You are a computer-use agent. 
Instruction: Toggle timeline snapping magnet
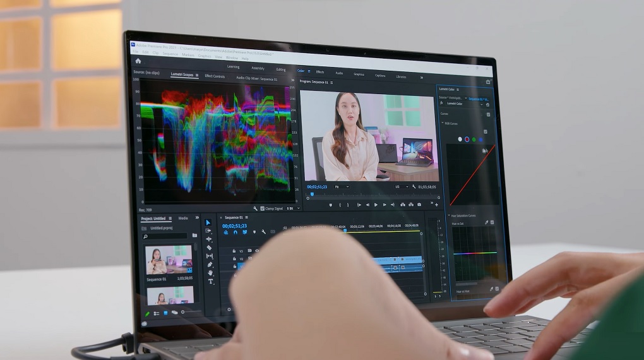pos(236,232)
